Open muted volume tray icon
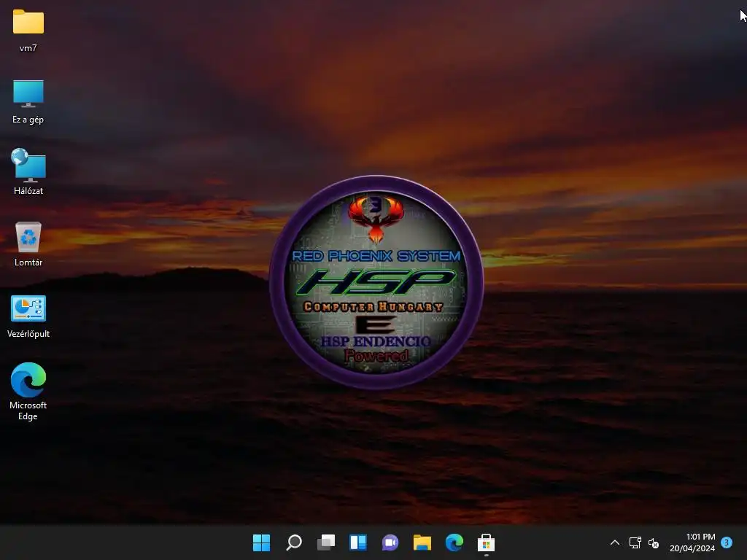This screenshot has width=747, height=560. [654, 542]
